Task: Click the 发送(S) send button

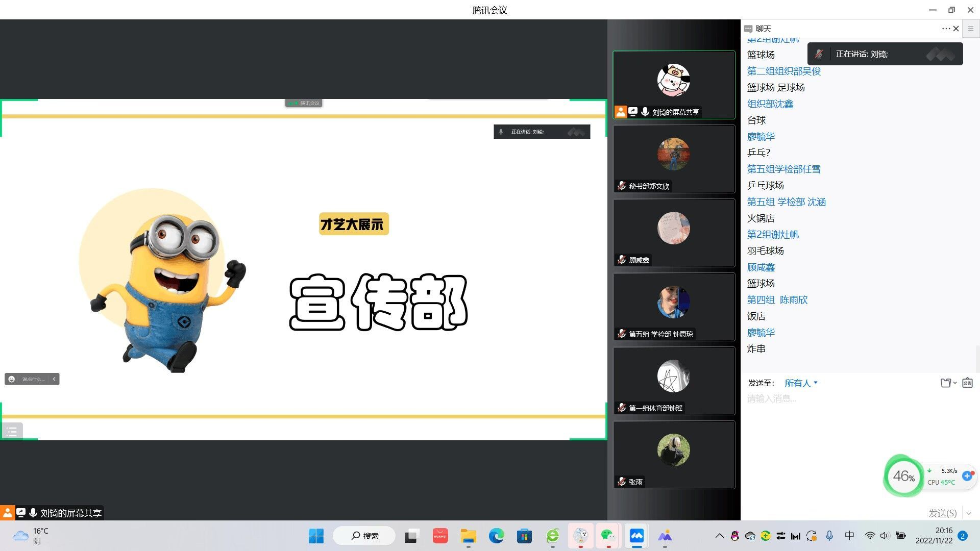Action: (942, 513)
